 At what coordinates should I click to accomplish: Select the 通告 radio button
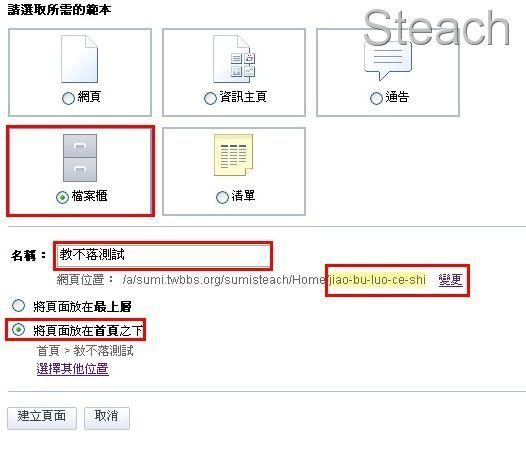[376, 98]
